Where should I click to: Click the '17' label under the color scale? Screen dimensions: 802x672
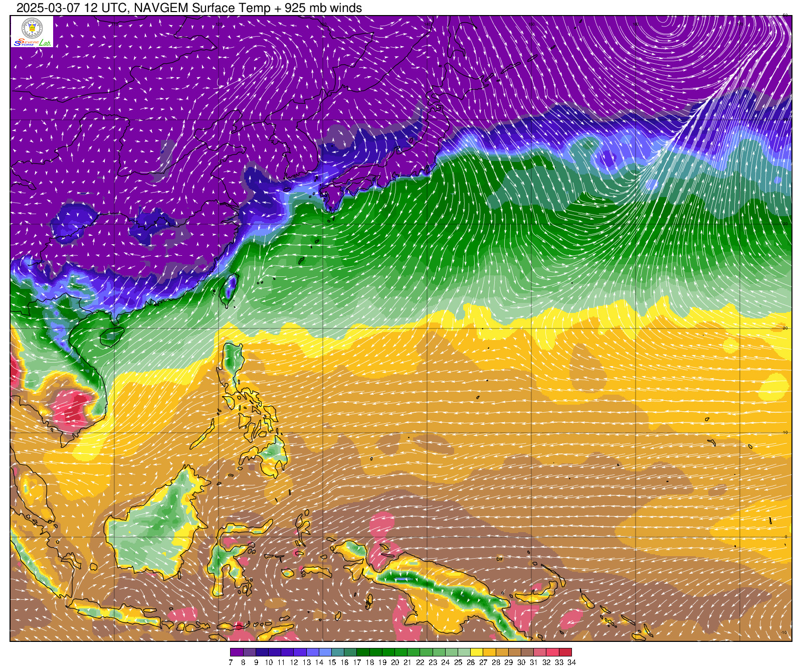(357, 662)
